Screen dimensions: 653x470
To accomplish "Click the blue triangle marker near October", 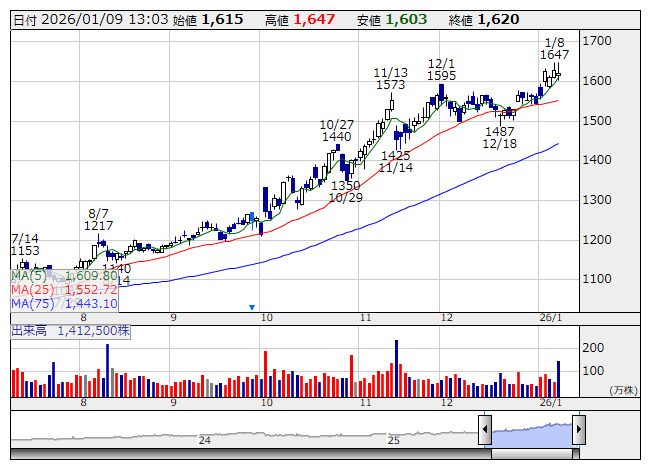I will click(x=252, y=307).
